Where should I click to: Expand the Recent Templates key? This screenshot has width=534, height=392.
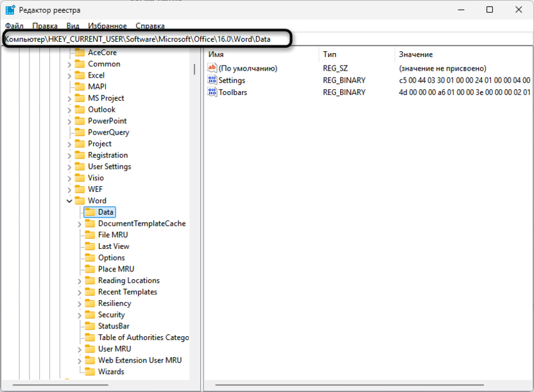pyautogui.click(x=80, y=293)
